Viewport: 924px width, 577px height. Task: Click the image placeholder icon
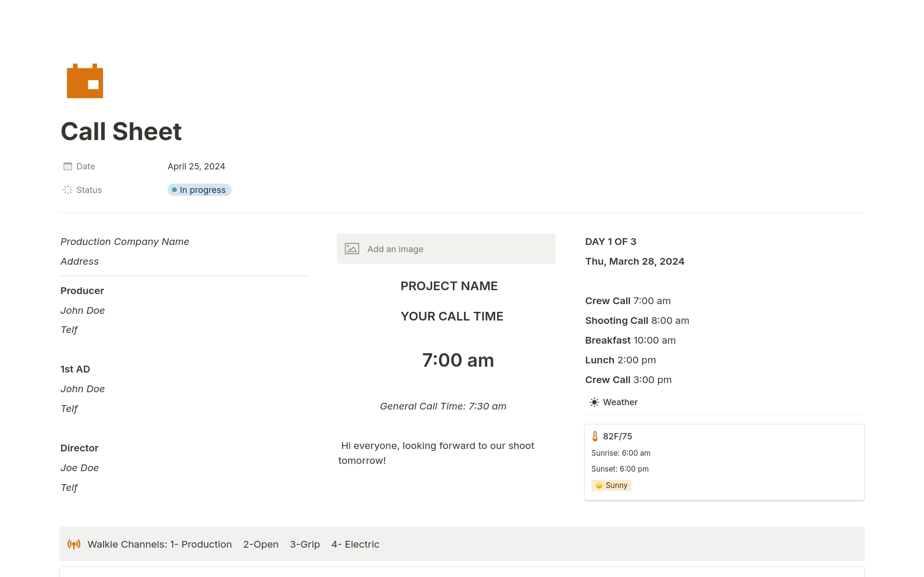click(x=352, y=249)
